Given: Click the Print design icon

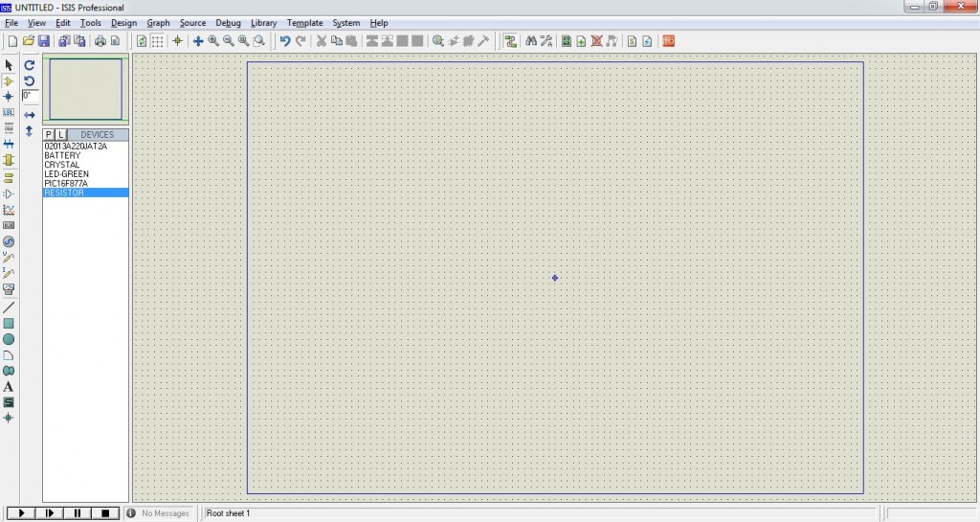Looking at the screenshot, I should (x=99, y=41).
